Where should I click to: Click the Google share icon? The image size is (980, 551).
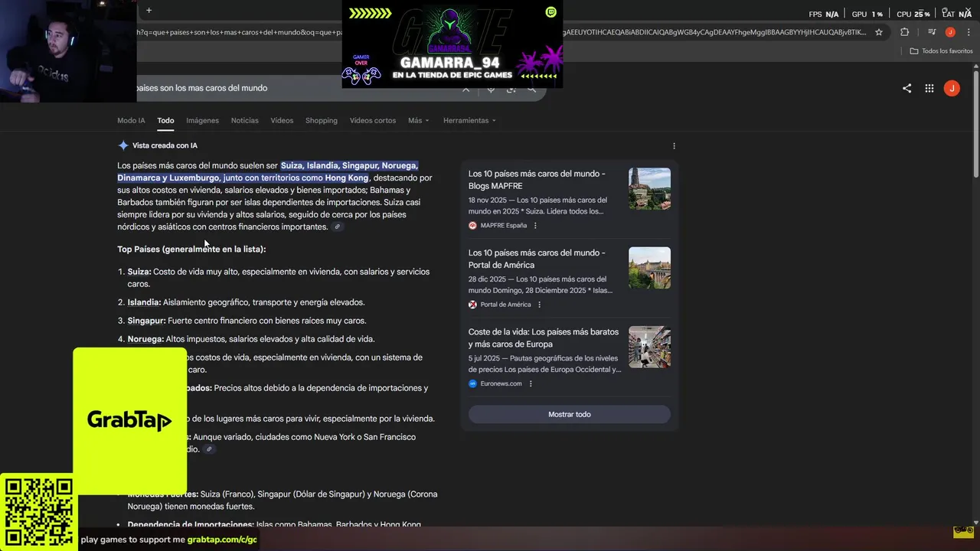(906, 88)
